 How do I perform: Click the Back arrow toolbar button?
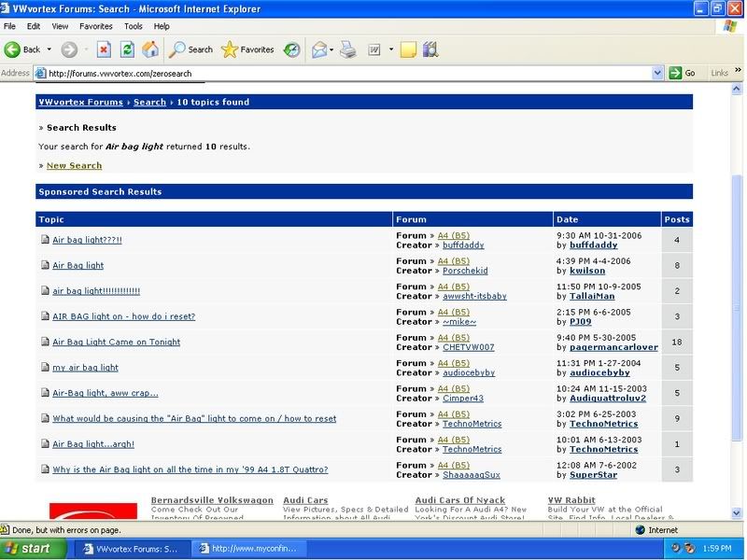pos(22,49)
